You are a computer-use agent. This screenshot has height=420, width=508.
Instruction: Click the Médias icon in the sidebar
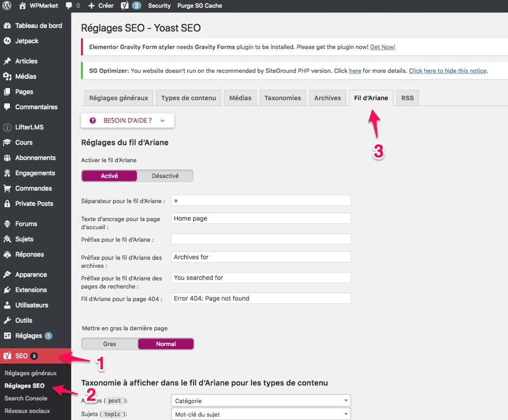[7, 76]
